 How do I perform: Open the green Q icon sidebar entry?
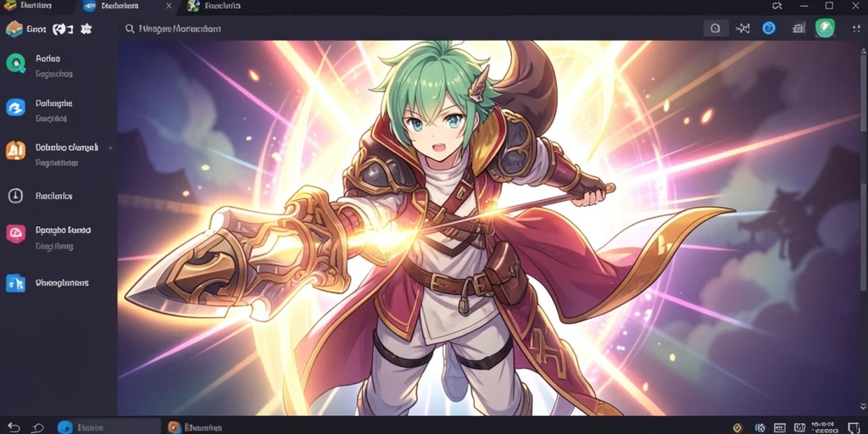pos(15,63)
